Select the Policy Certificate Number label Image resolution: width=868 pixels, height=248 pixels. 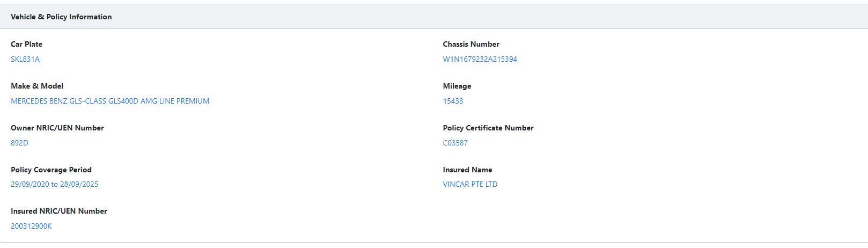point(488,128)
